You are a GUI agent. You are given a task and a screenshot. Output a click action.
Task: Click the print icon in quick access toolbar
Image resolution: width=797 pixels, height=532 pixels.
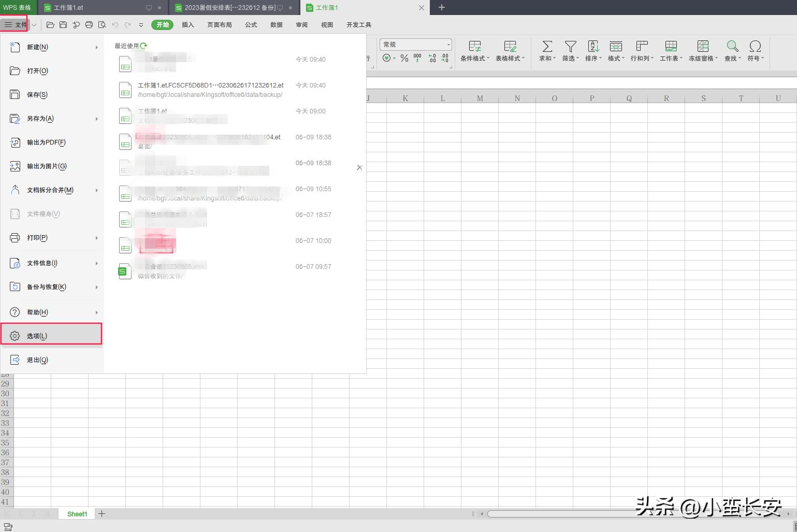[89, 24]
